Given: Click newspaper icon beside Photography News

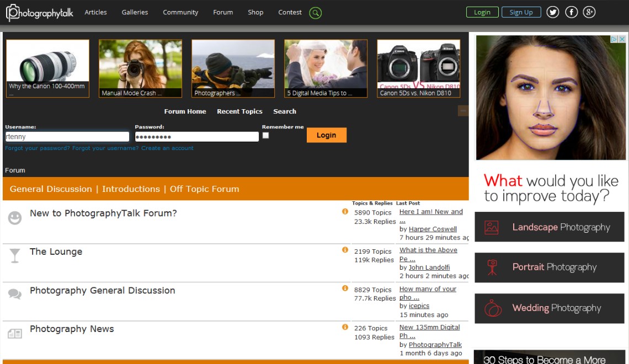Looking at the screenshot, I should [15, 333].
